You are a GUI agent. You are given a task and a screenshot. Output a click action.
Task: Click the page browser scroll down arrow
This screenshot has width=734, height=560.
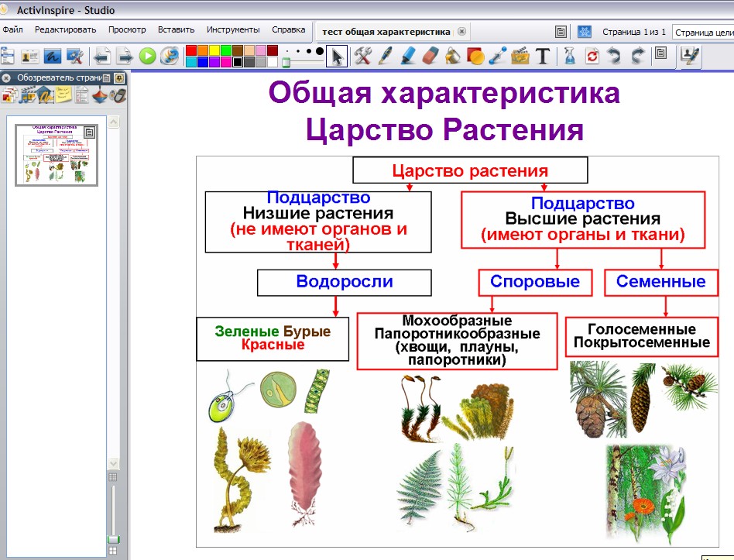113,463
